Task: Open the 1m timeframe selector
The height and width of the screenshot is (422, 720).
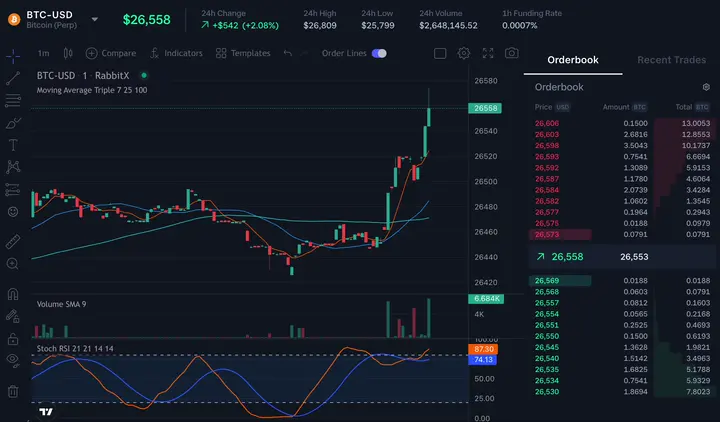Action: pos(43,53)
